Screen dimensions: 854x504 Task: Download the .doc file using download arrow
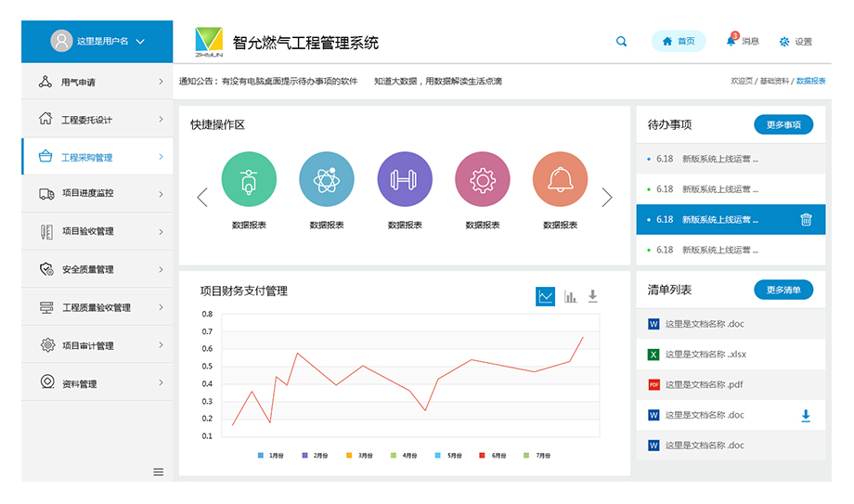coord(806,416)
